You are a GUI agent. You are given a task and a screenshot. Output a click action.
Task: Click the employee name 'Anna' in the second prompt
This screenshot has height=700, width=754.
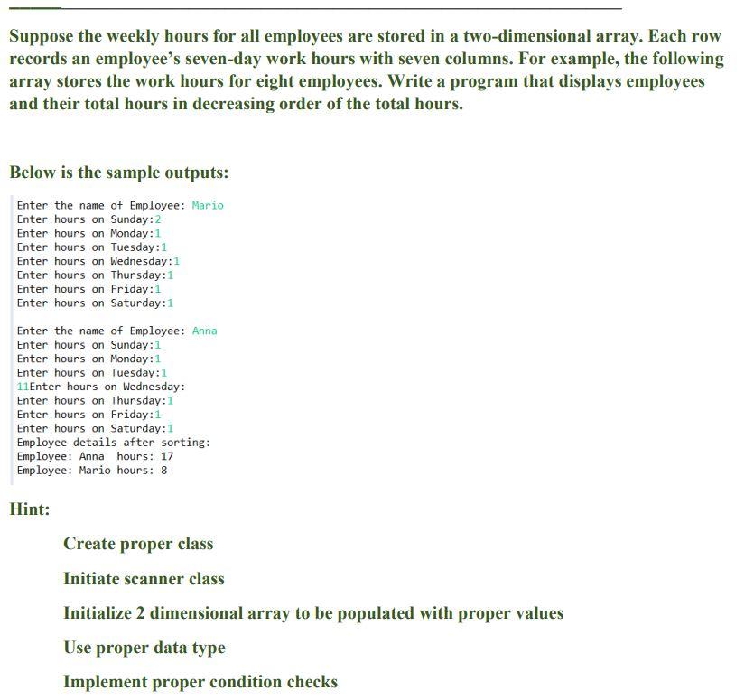(204, 331)
